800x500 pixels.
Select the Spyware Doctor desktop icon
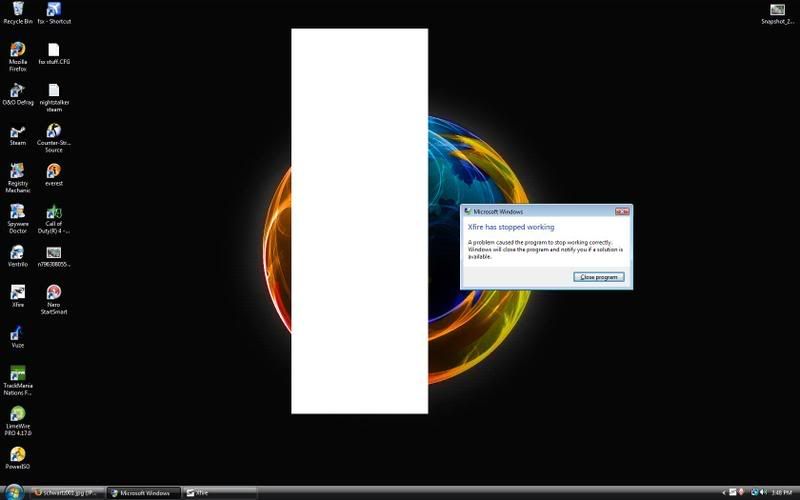[18, 219]
